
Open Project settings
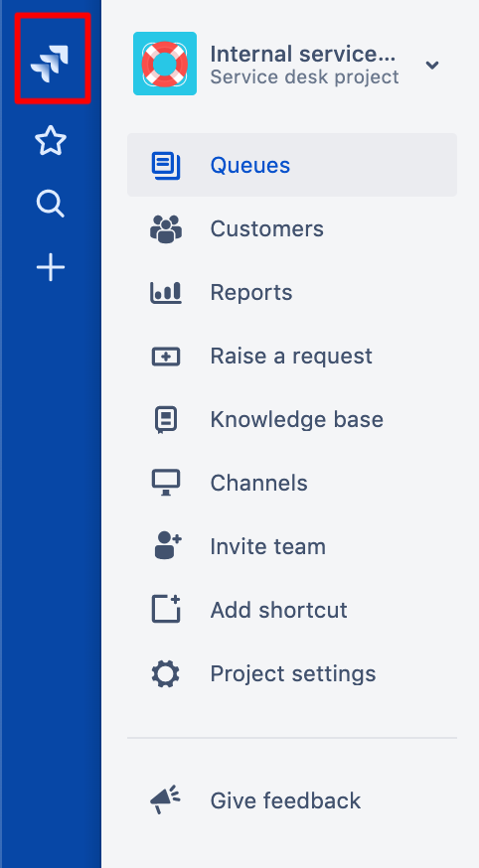point(293,673)
